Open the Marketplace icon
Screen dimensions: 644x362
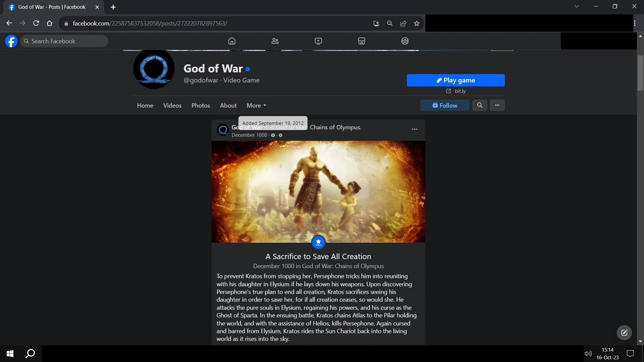coord(362,41)
